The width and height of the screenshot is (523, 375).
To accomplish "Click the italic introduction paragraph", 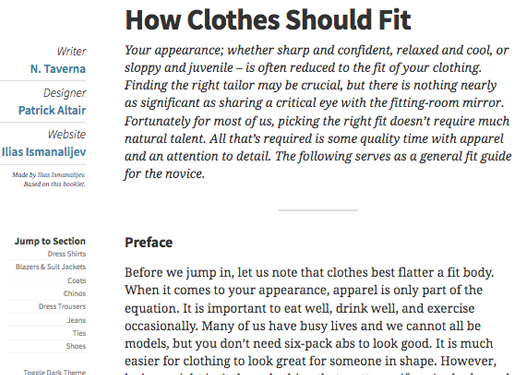I will (x=318, y=112).
